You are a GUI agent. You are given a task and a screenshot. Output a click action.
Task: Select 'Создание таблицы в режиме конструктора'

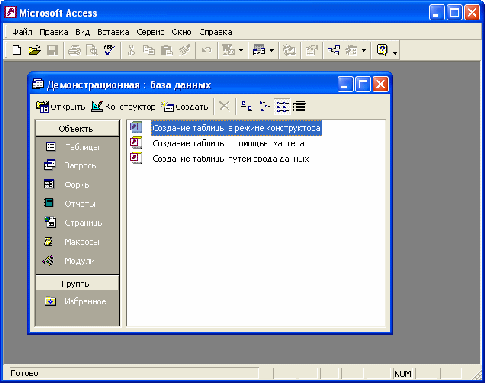click(236, 128)
